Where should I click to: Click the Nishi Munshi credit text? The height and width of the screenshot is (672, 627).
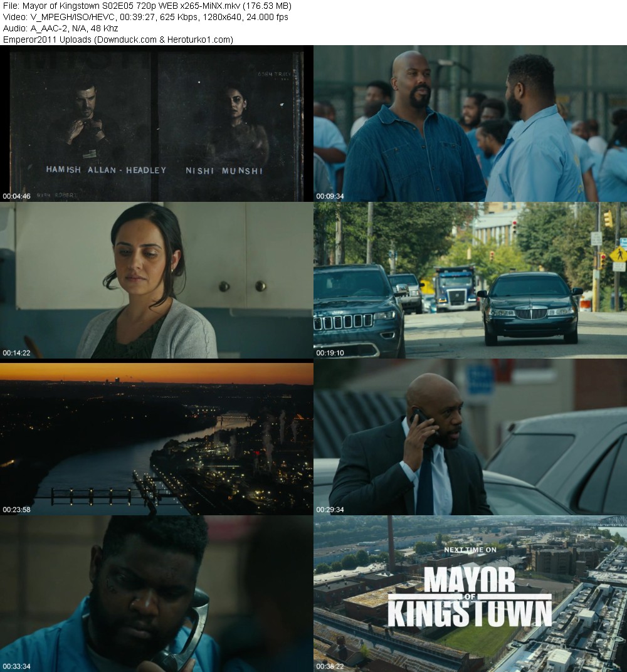224,171
